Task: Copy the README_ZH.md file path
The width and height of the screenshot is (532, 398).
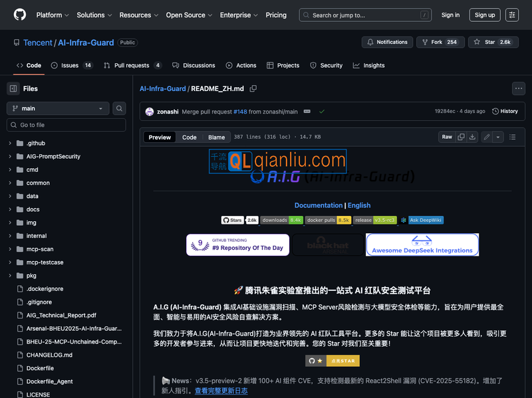Action: pos(253,88)
